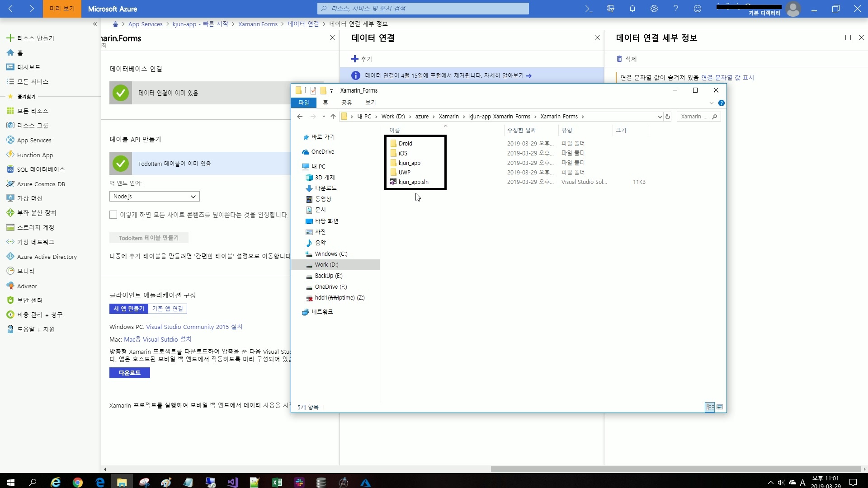Open the show connection string value link
This screenshot has width=868, height=488.
[727, 78]
